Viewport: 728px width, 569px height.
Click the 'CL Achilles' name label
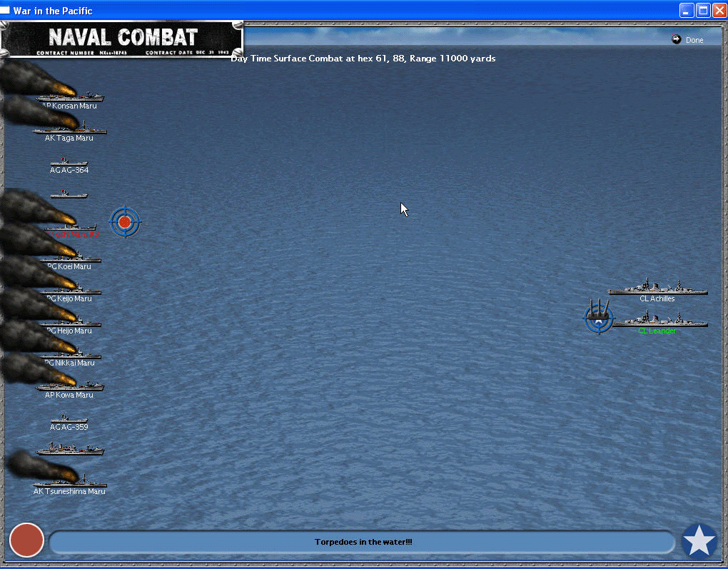coord(657,298)
